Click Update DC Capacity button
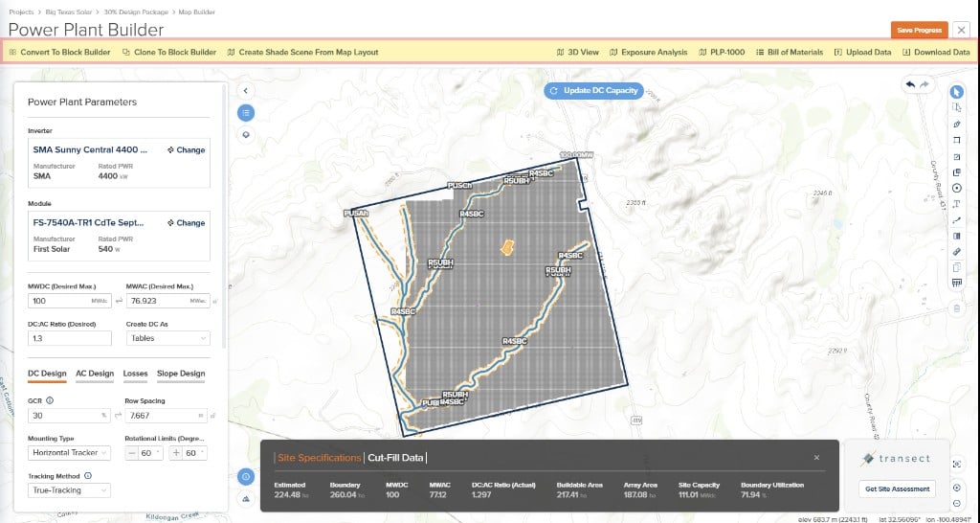 pos(593,91)
